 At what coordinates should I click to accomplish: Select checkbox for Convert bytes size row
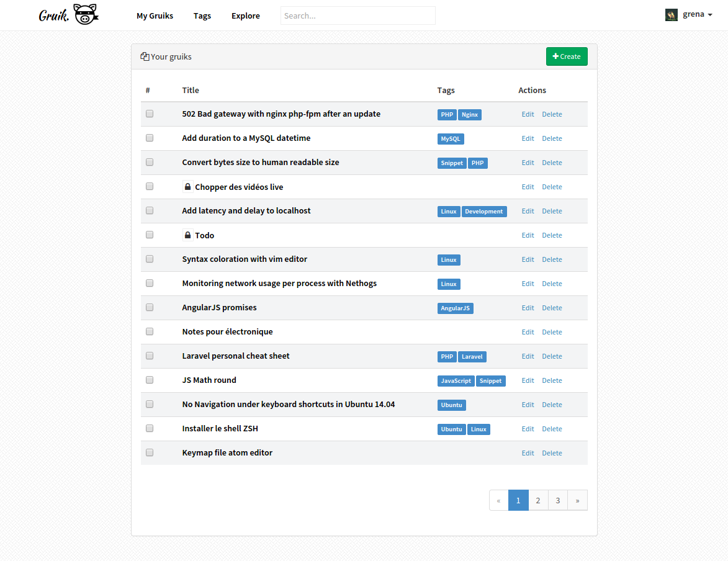pos(150,162)
